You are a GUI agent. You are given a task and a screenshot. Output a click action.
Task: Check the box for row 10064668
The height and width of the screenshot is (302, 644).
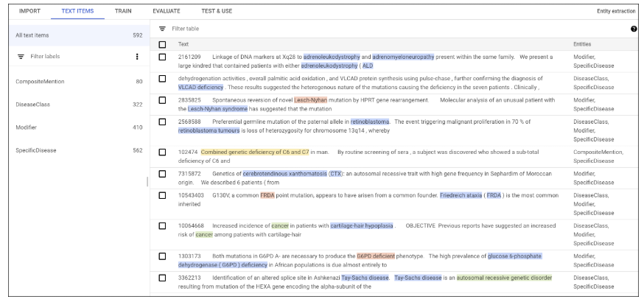click(x=162, y=225)
